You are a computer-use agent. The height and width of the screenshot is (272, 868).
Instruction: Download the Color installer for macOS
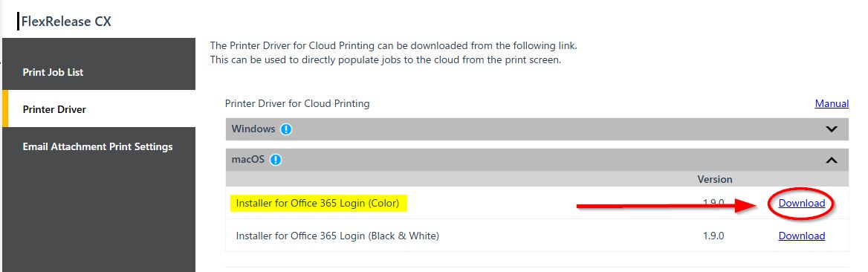tap(802, 204)
